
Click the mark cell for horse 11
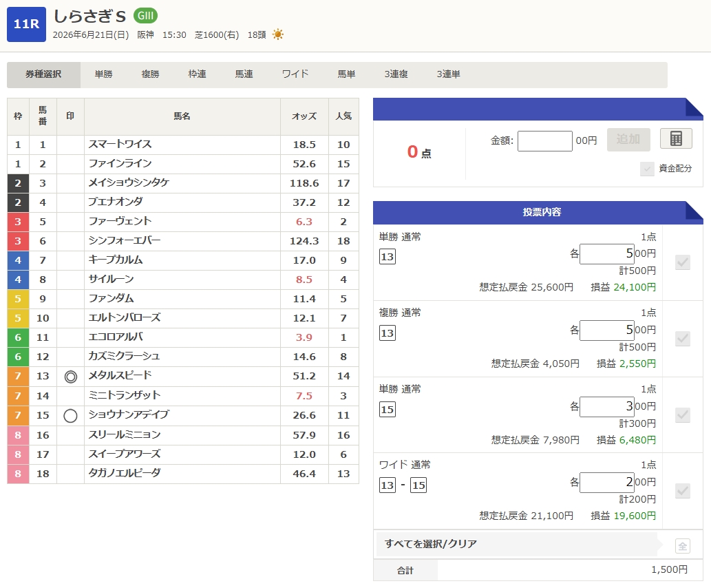tap(70, 337)
